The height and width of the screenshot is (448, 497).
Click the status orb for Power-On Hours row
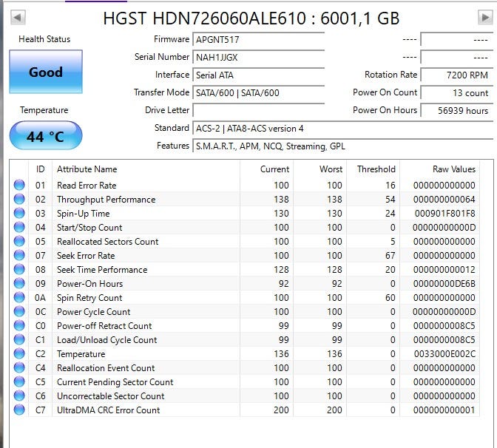pos(19,283)
